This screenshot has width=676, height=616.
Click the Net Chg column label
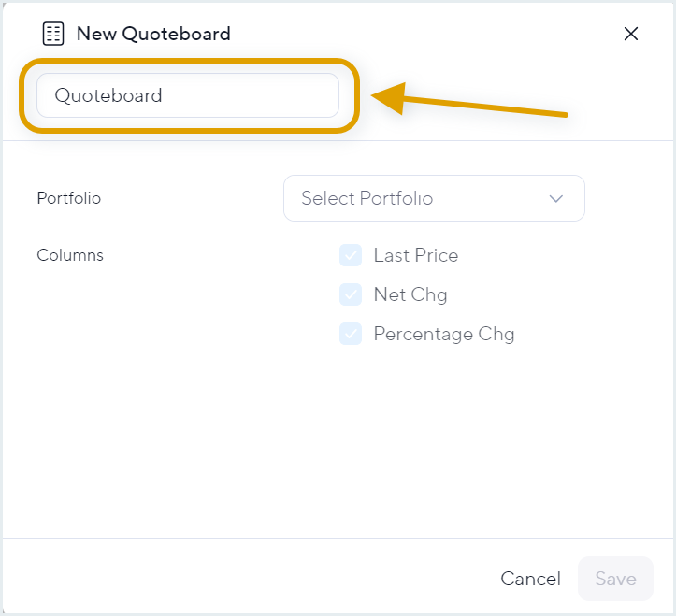(410, 294)
